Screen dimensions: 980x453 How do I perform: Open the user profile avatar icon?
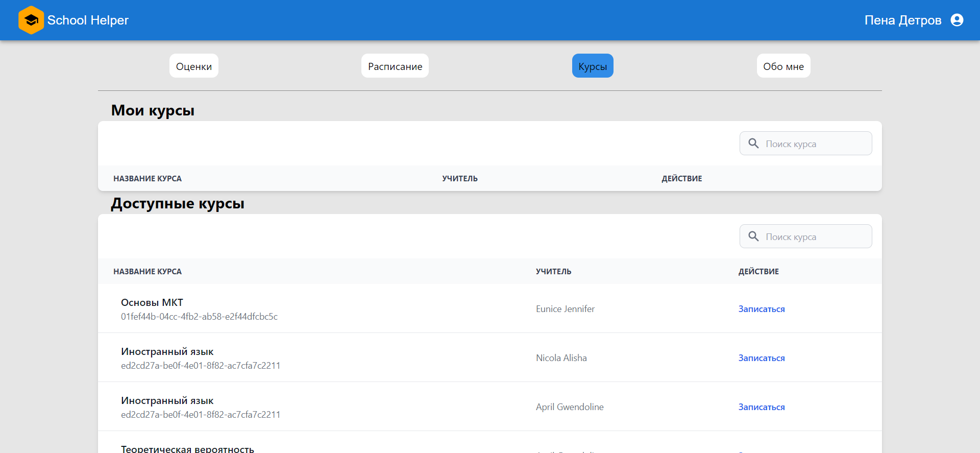coord(957,20)
